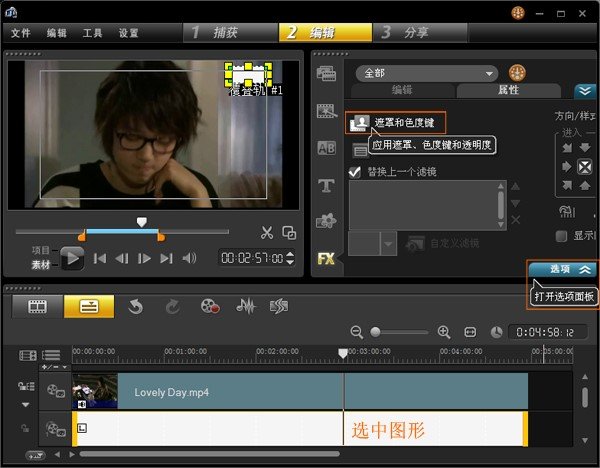Viewport: 600px width, 468px height.
Task: Switch to storyboard view
Action: (38, 307)
